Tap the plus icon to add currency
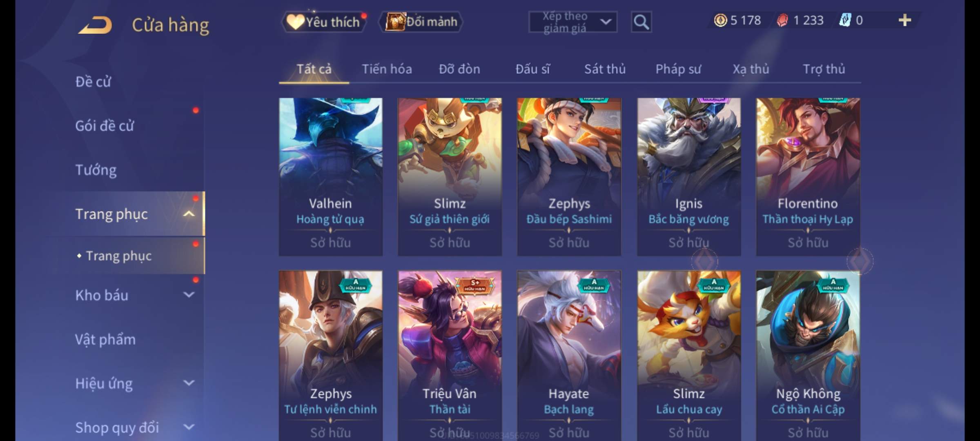 (905, 20)
